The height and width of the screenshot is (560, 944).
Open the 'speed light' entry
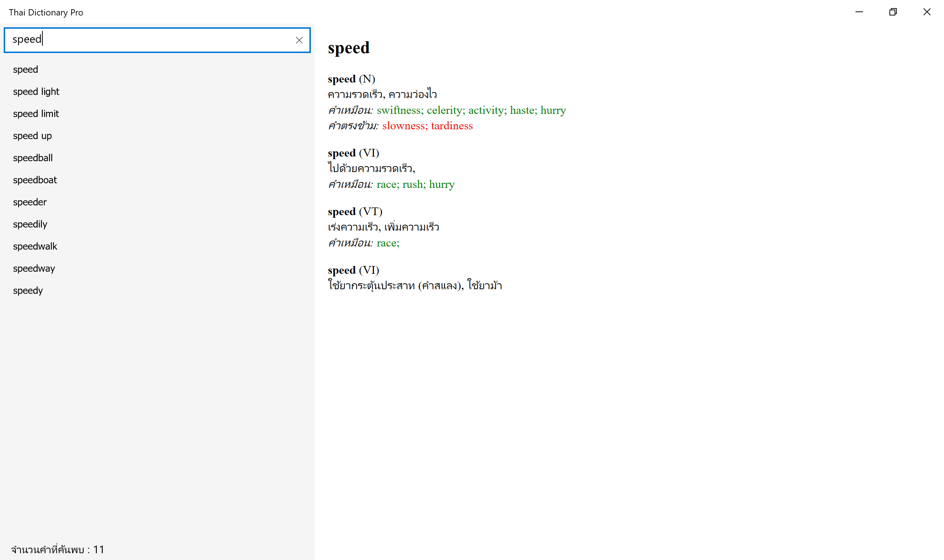[36, 92]
